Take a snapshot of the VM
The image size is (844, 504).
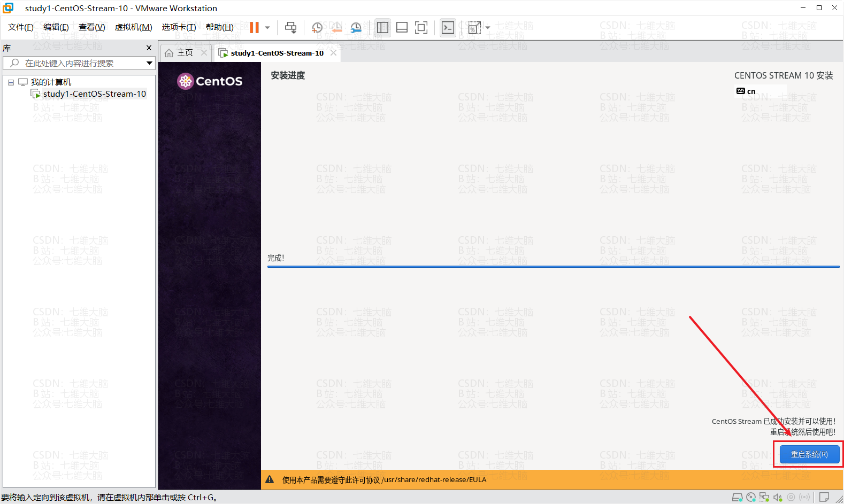[x=317, y=27]
